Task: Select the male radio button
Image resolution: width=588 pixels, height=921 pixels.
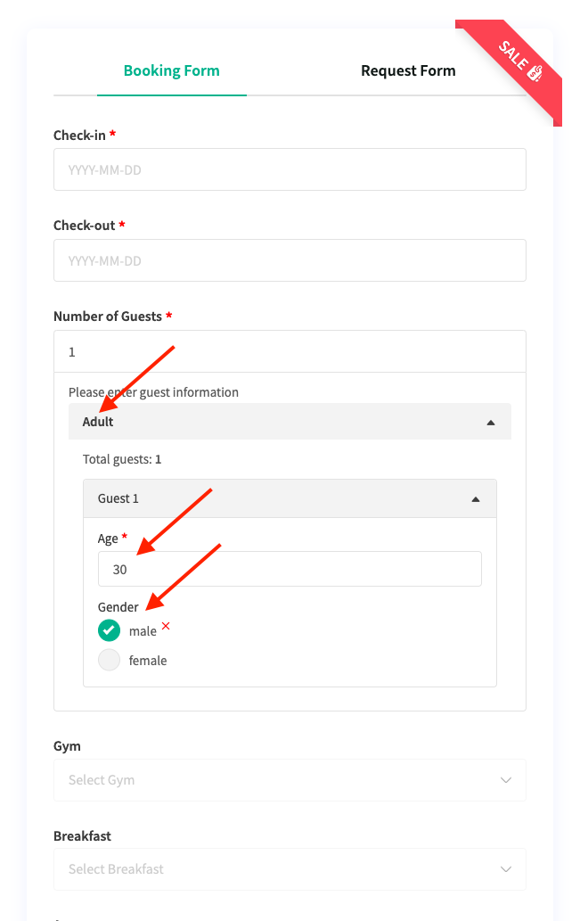Action: [109, 630]
